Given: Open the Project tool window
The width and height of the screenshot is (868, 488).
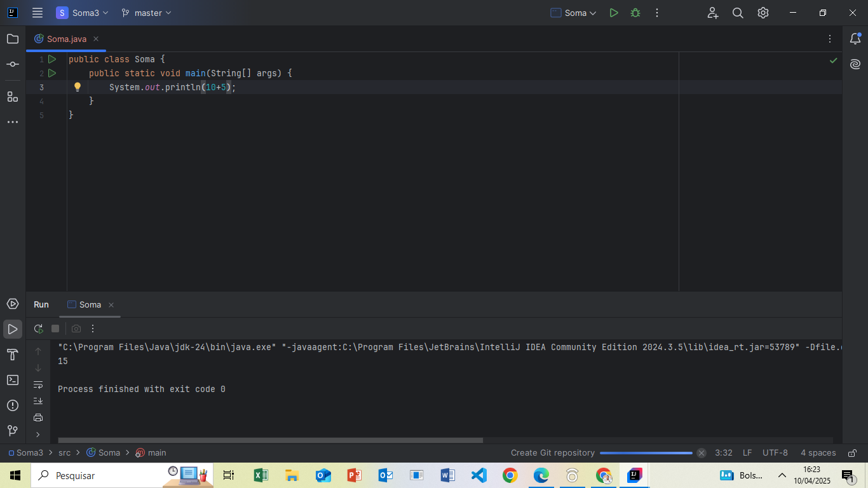Looking at the screenshot, I should (13, 39).
